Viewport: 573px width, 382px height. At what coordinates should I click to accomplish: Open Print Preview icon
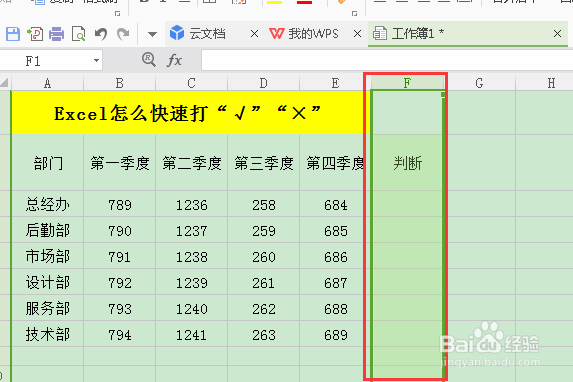79,34
